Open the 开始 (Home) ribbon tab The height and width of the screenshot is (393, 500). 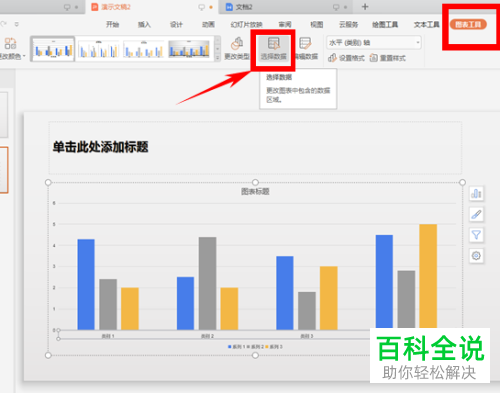click(x=112, y=24)
